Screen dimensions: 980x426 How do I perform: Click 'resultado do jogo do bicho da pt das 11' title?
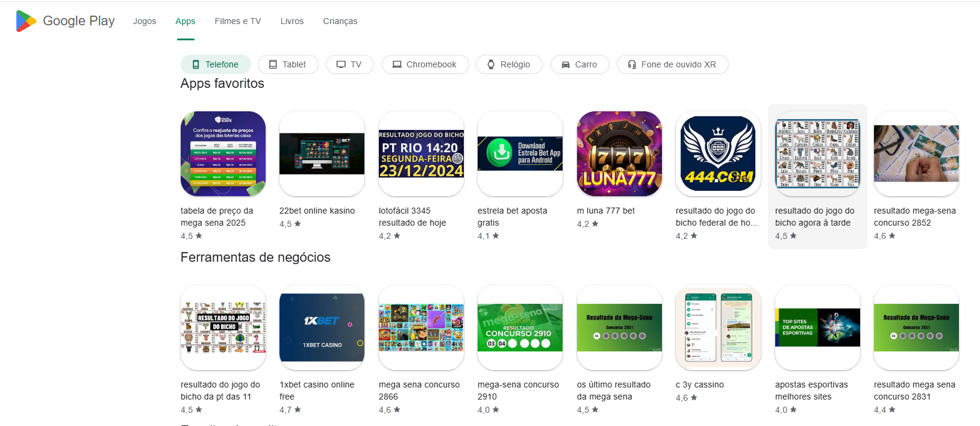pyautogui.click(x=220, y=390)
